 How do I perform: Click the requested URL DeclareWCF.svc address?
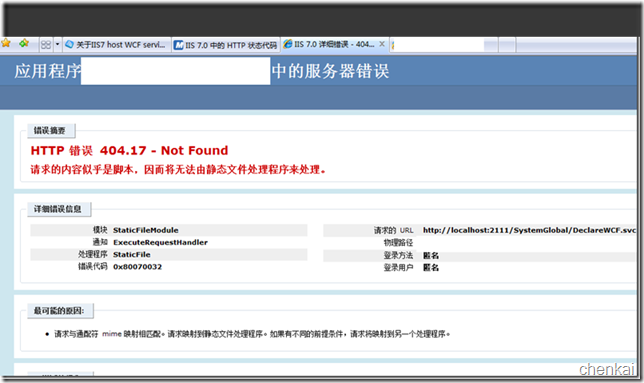pyautogui.click(x=529, y=230)
